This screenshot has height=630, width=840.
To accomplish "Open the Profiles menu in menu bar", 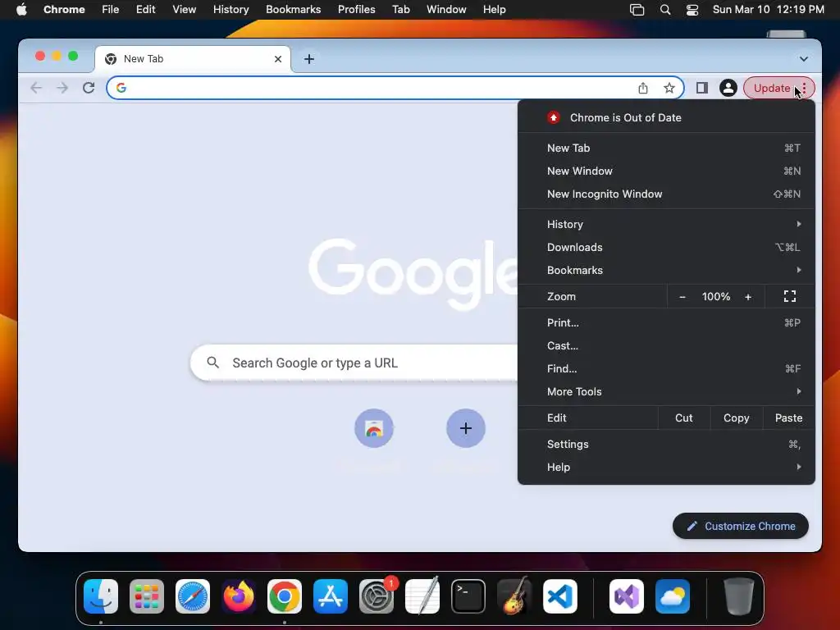I will pos(357,10).
